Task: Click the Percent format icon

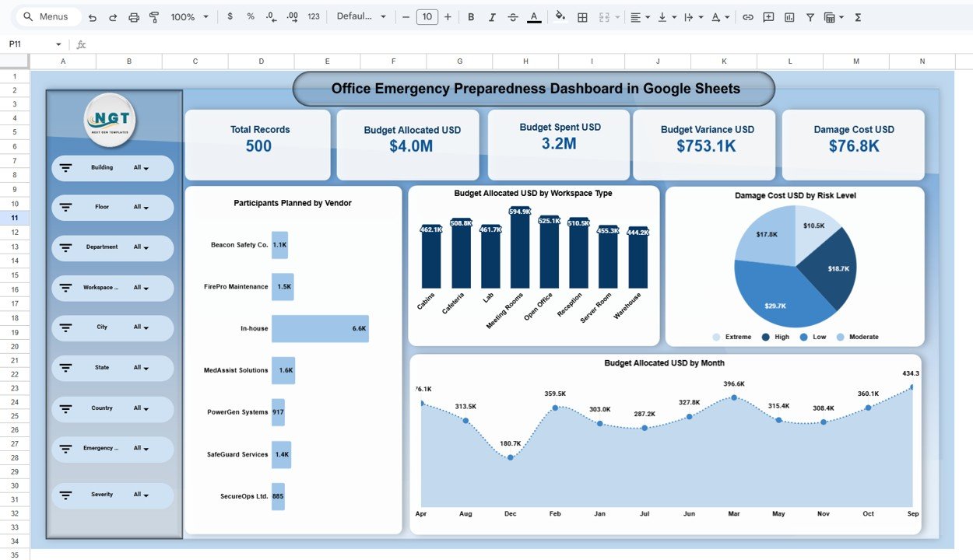Action: (x=250, y=16)
